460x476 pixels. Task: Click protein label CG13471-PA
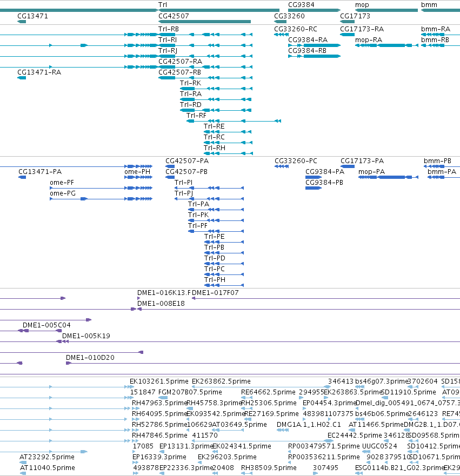click(40, 172)
